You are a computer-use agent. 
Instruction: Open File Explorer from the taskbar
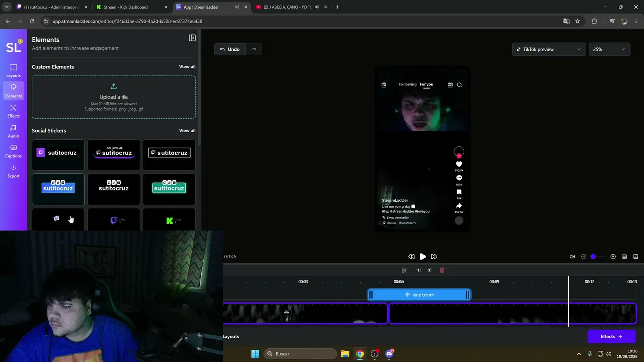coord(345,354)
